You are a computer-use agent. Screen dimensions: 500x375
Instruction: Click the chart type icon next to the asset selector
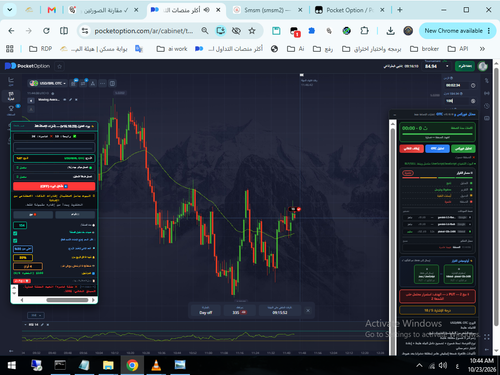(74, 83)
